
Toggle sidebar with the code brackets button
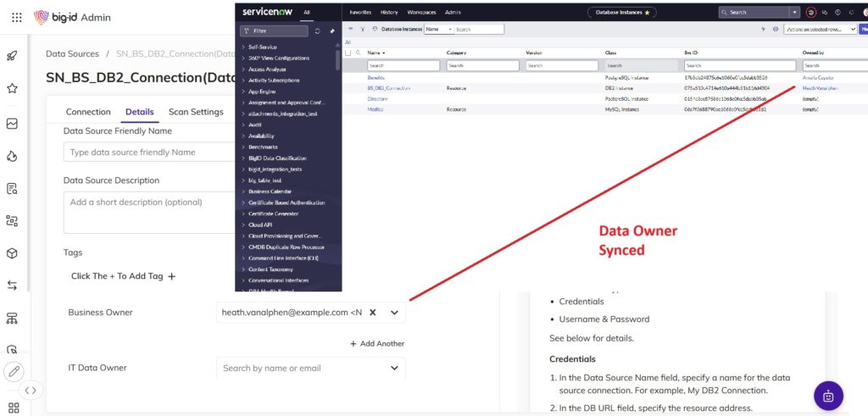pyautogui.click(x=31, y=391)
